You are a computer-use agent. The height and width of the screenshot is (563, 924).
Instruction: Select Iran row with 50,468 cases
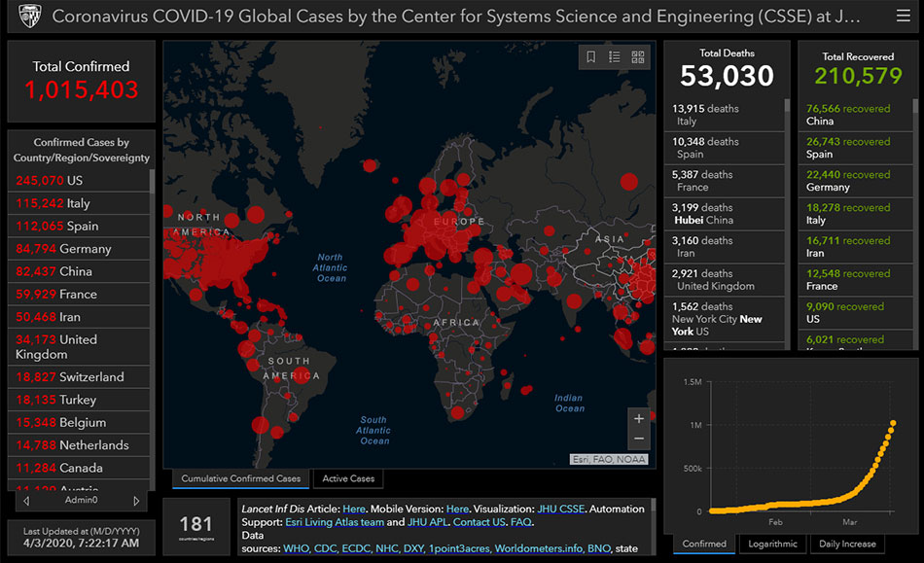79,317
